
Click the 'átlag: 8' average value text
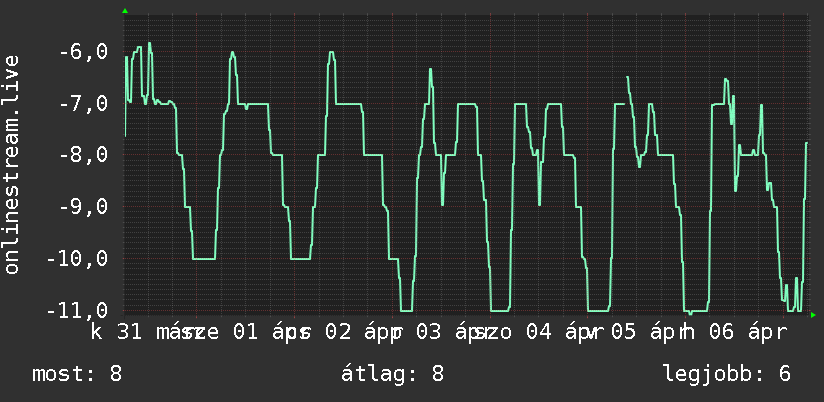pyautogui.click(x=393, y=374)
